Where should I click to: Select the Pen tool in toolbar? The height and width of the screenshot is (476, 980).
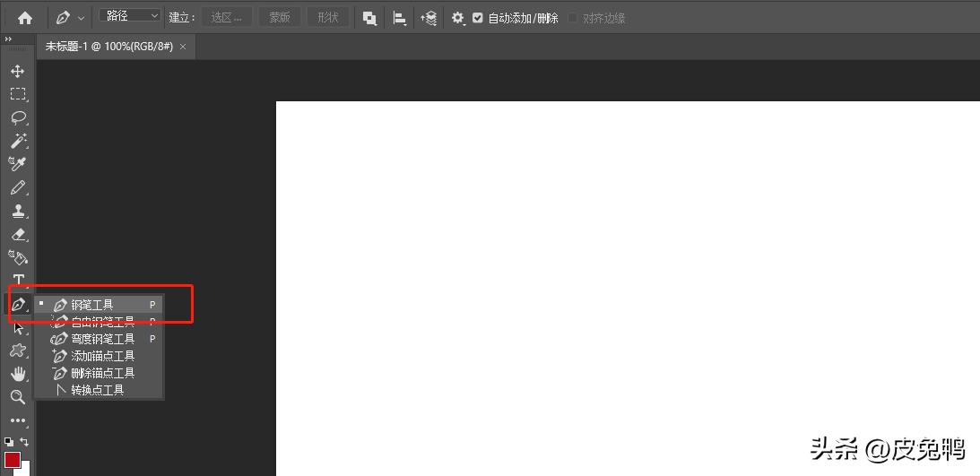(18, 304)
